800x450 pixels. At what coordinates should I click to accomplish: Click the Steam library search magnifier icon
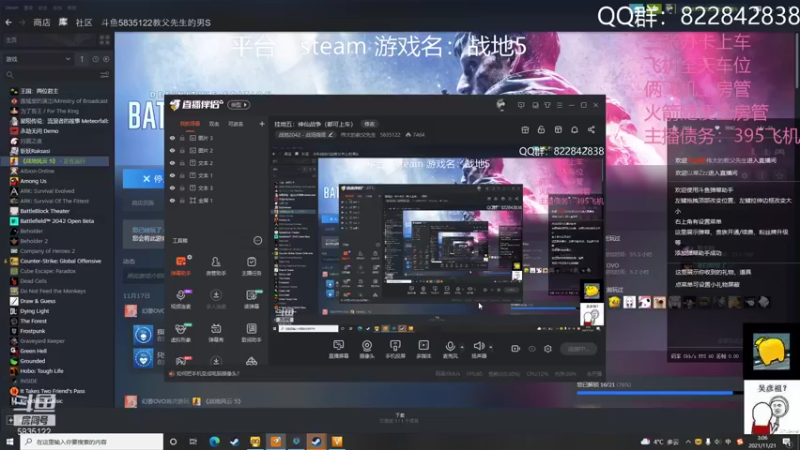(x=10, y=75)
